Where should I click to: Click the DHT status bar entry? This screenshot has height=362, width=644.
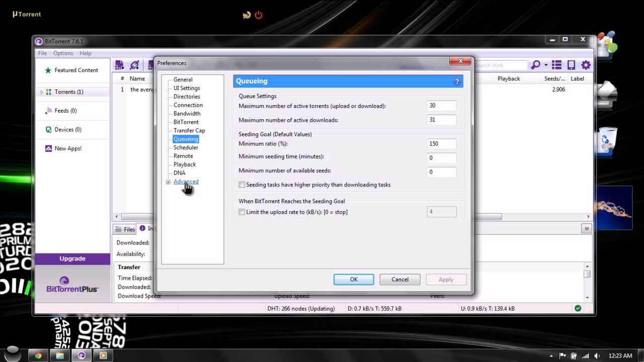pos(301,309)
